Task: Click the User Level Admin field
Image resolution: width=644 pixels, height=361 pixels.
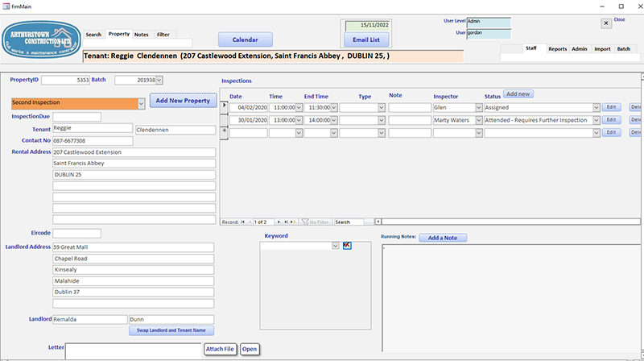Action: (489, 23)
